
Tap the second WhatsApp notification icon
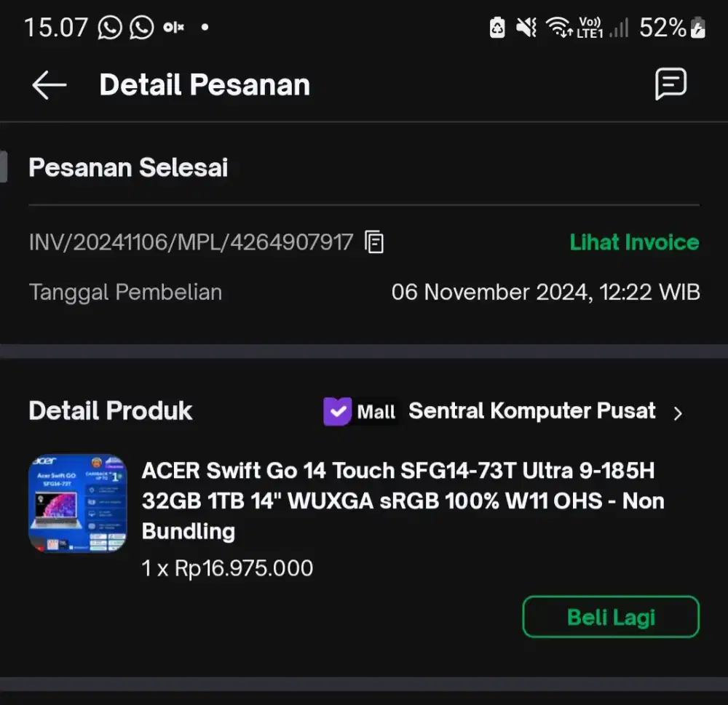141,28
